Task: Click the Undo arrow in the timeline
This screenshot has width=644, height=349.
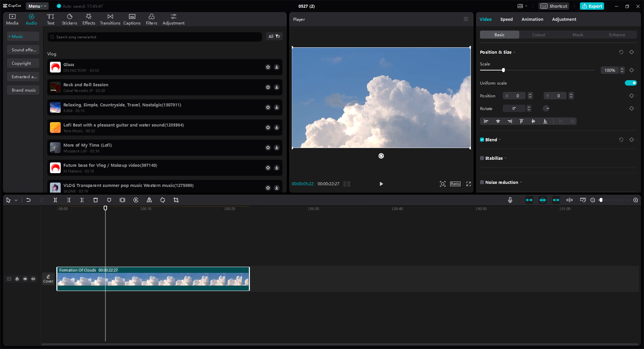Action: (29, 200)
